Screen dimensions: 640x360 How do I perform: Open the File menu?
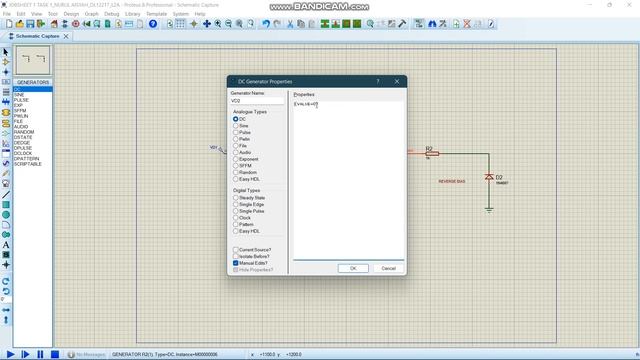point(7,14)
